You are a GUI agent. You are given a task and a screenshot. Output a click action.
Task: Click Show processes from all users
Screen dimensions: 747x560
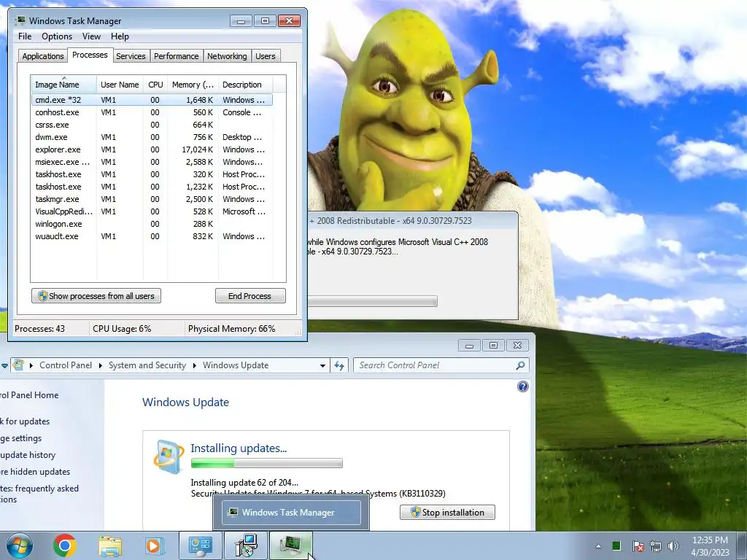click(x=96, y=296)
